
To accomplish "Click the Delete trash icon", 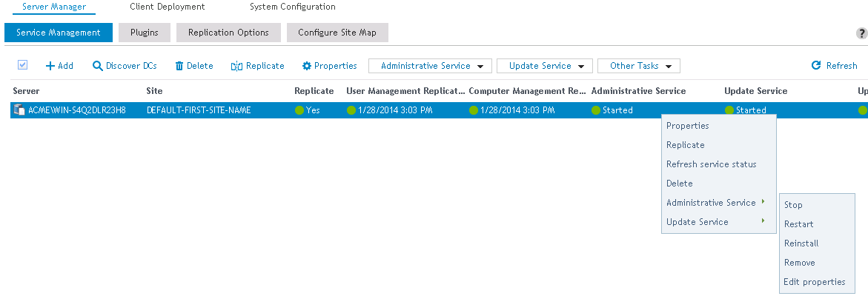I will [179, 66].
